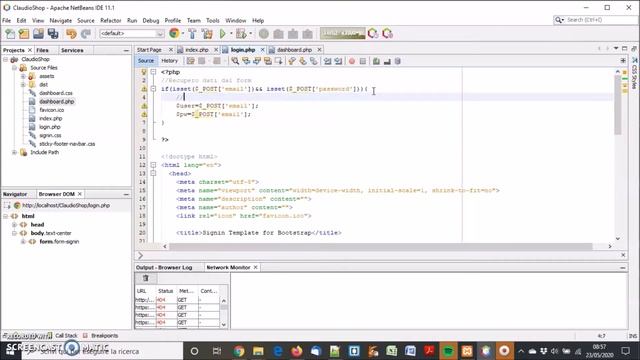This screenshot has width=640, height=360.
Task: Select favicon.ico in project tree
Action: coord(51,110)
